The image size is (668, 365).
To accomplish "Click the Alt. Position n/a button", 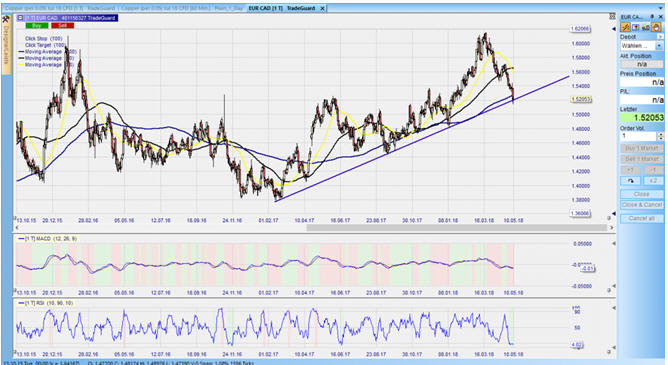I will pyautogui.click(x=642, y=64).
